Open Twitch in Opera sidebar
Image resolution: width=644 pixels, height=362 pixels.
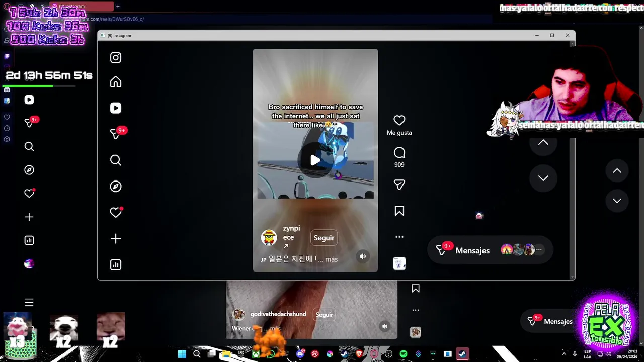click(x=7, y=56)
